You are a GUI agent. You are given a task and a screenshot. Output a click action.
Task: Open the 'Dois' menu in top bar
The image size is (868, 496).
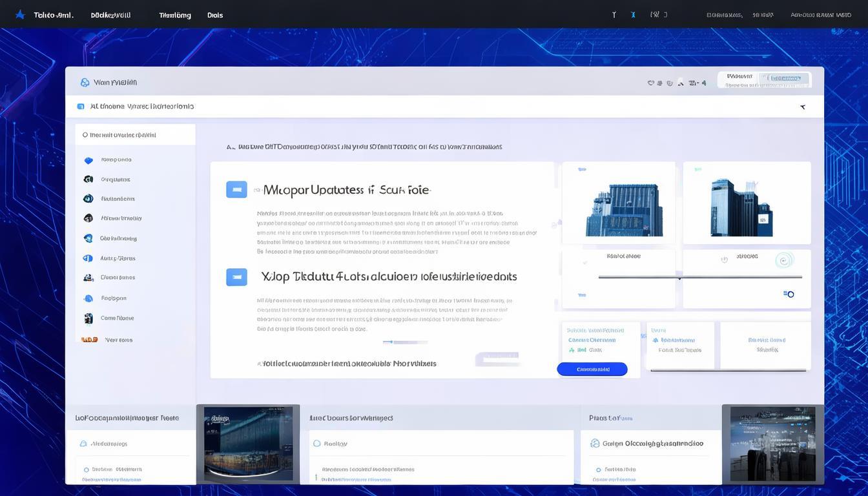point(215,15)
